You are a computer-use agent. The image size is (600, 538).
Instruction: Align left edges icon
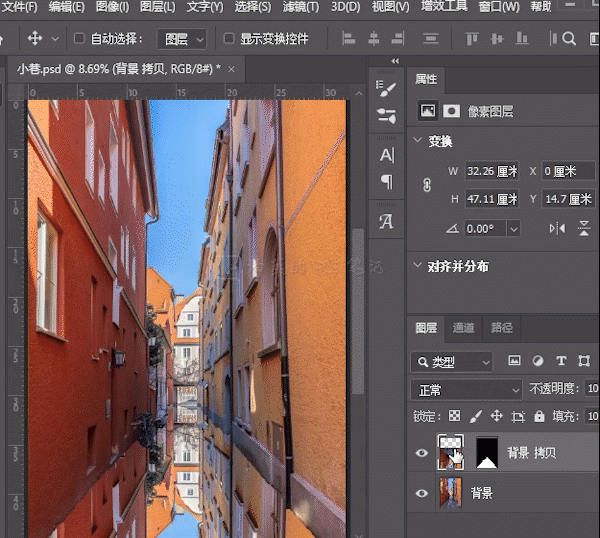pos(349,39)
